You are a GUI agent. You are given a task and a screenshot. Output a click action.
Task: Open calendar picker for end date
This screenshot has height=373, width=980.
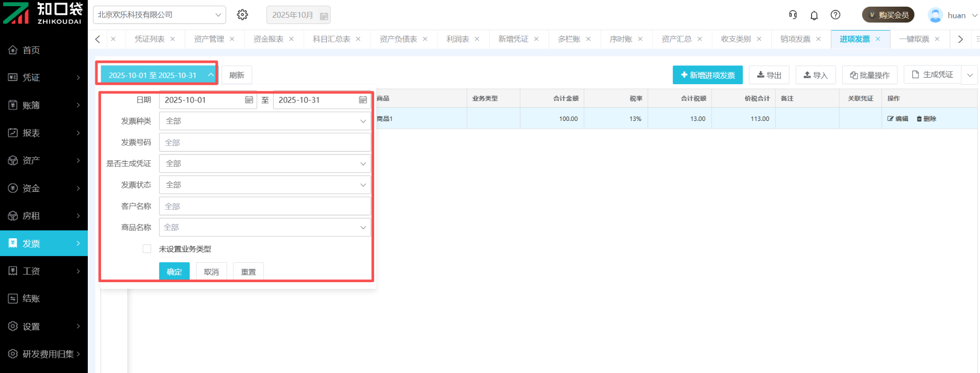click(362, 100)
